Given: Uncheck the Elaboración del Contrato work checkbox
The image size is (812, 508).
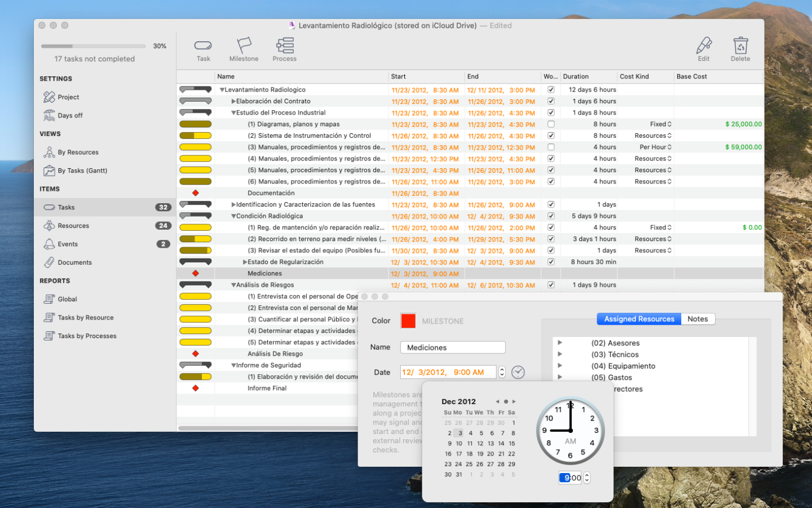Looking at the screenshot, I should click(x=551, y=101).
